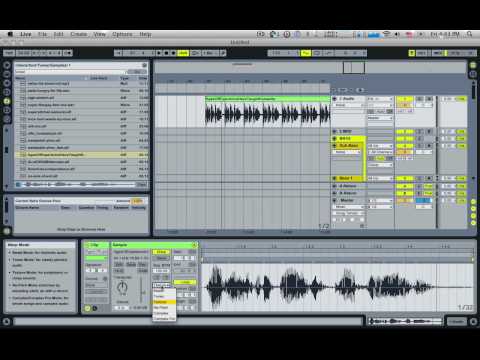Toggle the Dub-Bass track activator
The image size is (480, 360).
pos(404,146)
